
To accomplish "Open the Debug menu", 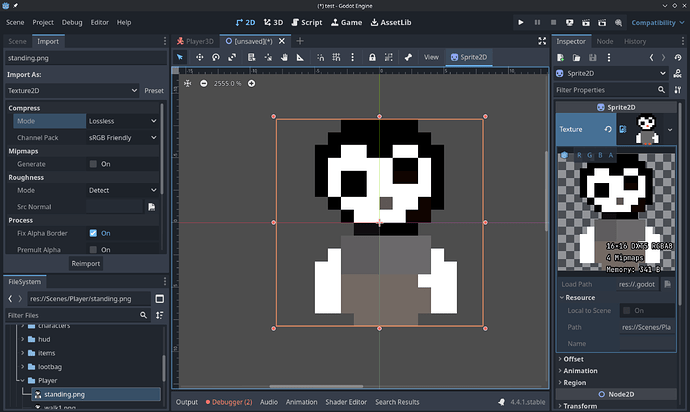I will pyautogui.click(x=72, y=22).
